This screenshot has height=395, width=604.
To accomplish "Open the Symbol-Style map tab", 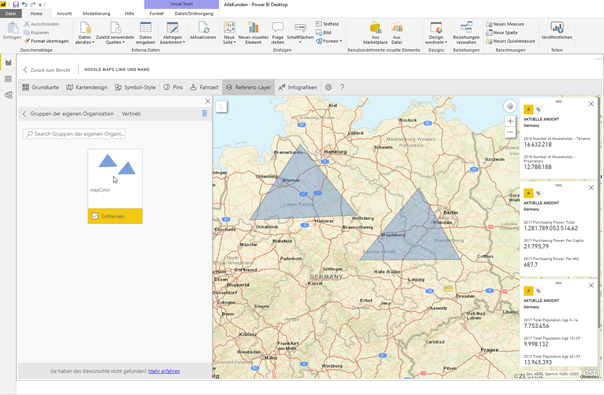I will pos(135,87).
